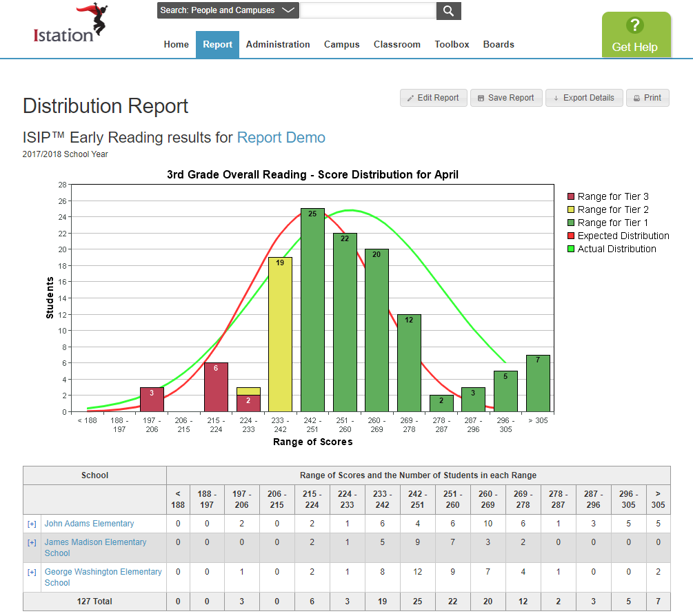693x616 pixels.
Task: Switch to the Classroom tab
Action: [x=396, y=45]
